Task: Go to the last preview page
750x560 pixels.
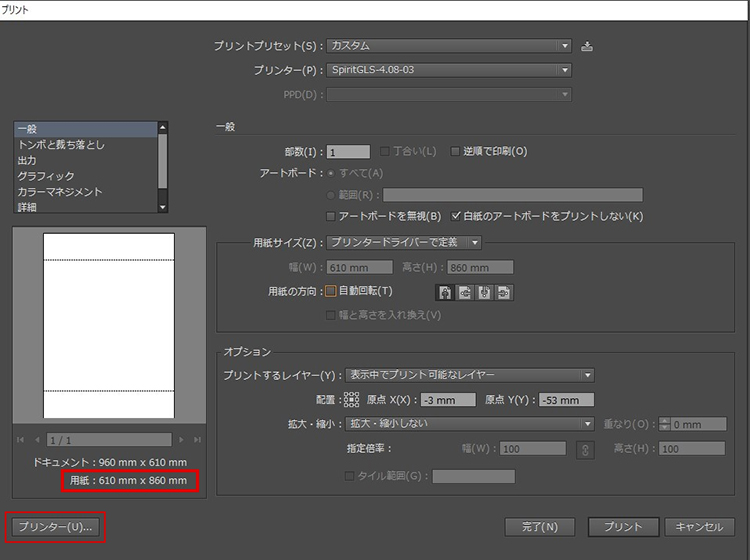Action: click(x=197, y=439)
